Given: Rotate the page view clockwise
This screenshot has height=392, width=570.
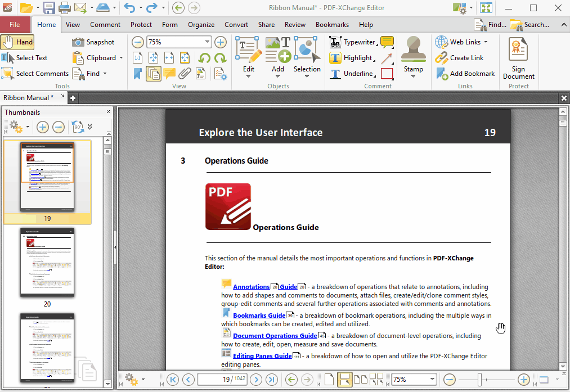Looking at the screenshot, I should [219, 58].
